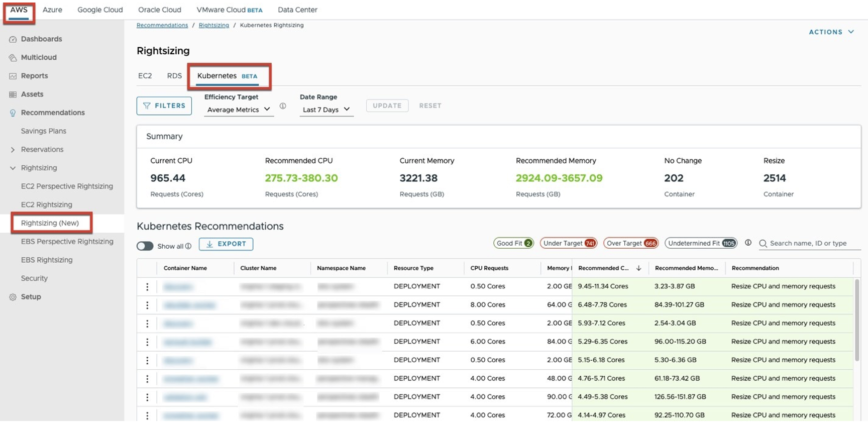
Task: Sort by the CPU Requests column header
Action: click(489, 268)
